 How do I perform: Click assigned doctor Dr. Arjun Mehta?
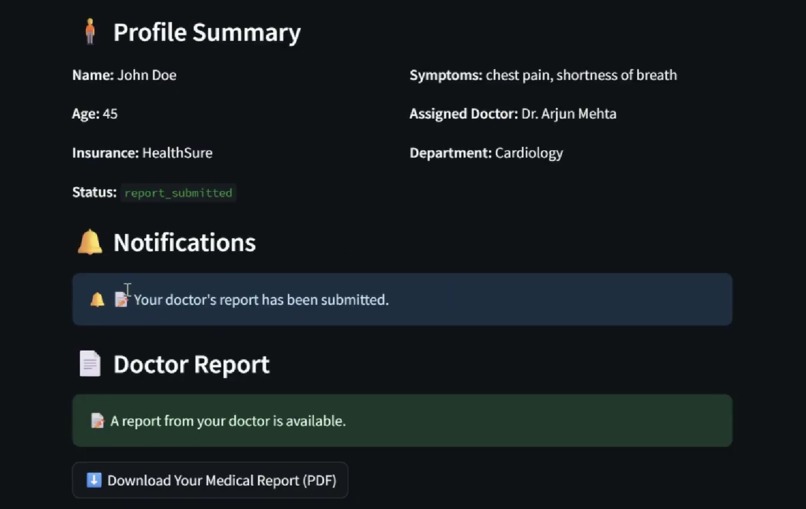tap(569, 114)
